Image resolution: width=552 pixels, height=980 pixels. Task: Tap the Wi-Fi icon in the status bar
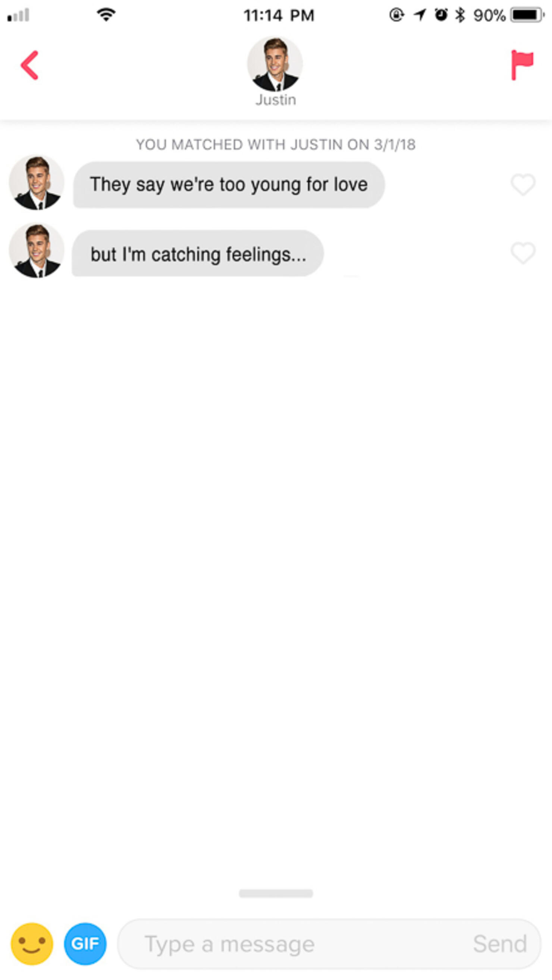106,15
